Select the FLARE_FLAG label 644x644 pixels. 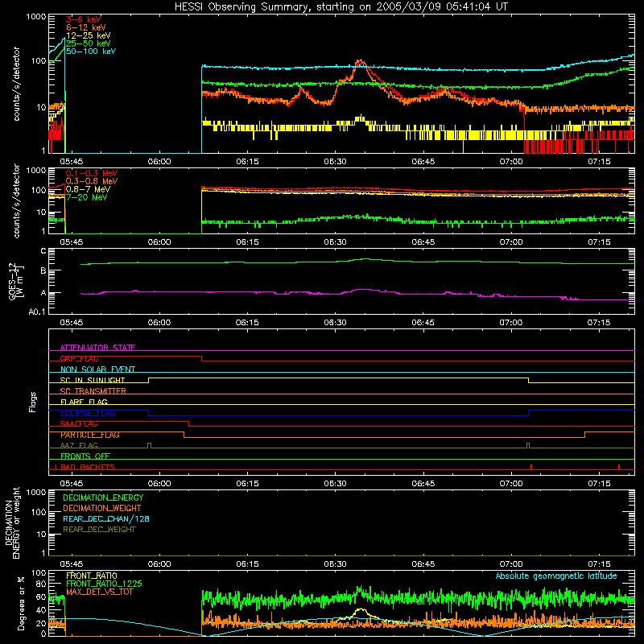[84, 402]
